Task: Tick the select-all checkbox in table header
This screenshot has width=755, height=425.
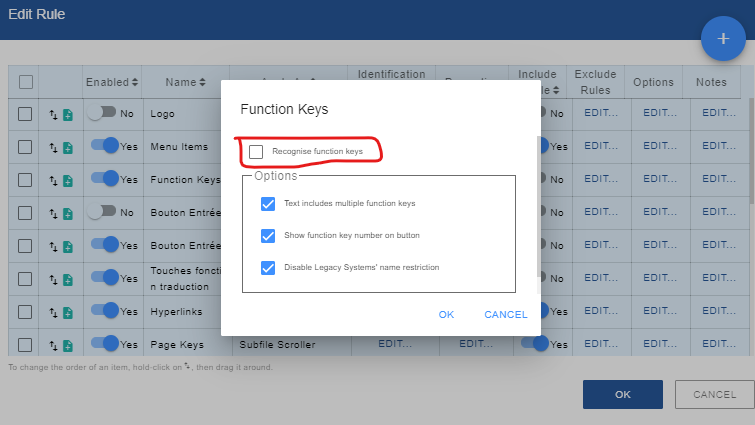Action: coord(26,82)
